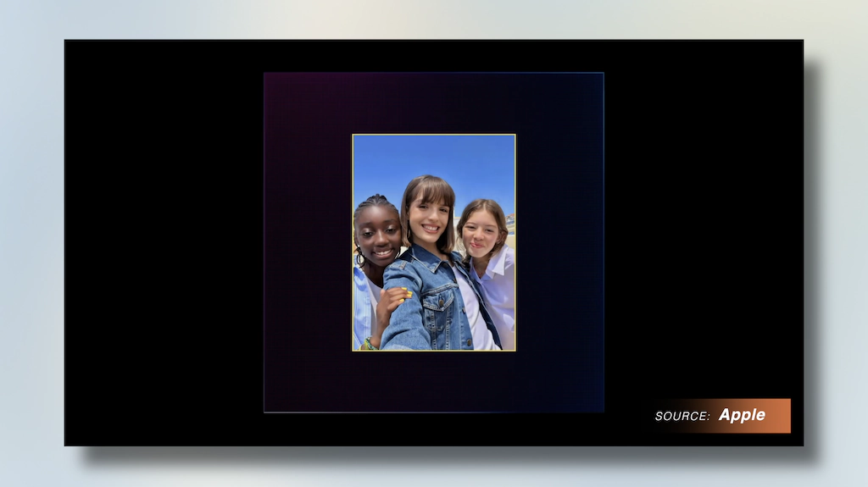
Task: Click the word Apple in the source badge
Action: point(742,415)
